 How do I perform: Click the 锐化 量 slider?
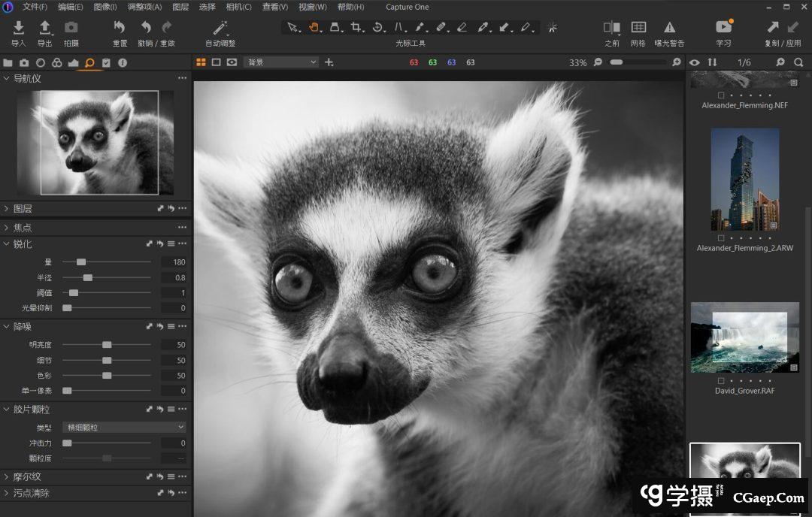[81, 262]
